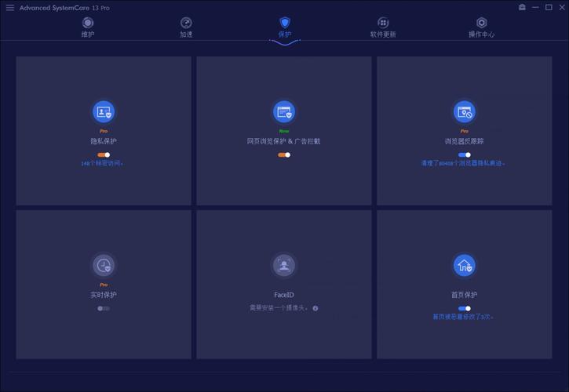Viewport: 569px width, 392px height.
Task: Open the 清理了…浏览器隐私痕迹 link
Action: 463,164
